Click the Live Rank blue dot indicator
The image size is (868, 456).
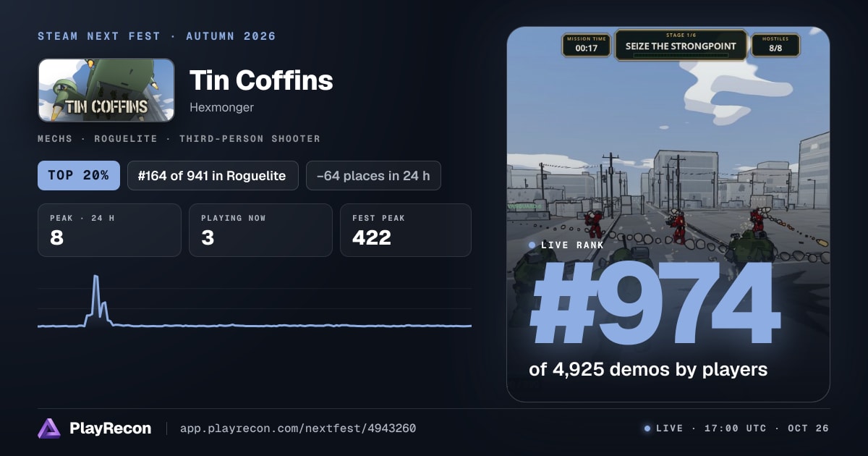point(532,245)
